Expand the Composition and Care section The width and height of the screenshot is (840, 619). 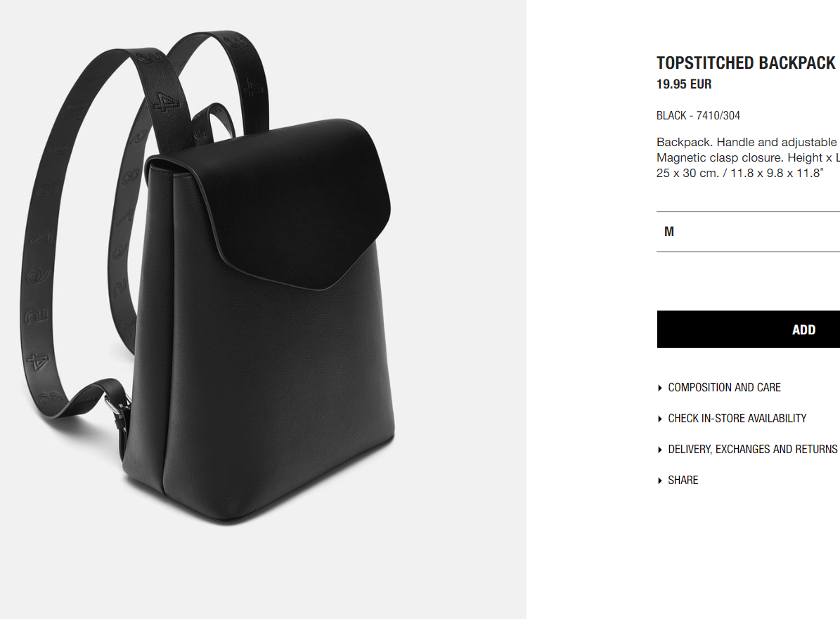[724, 388]
